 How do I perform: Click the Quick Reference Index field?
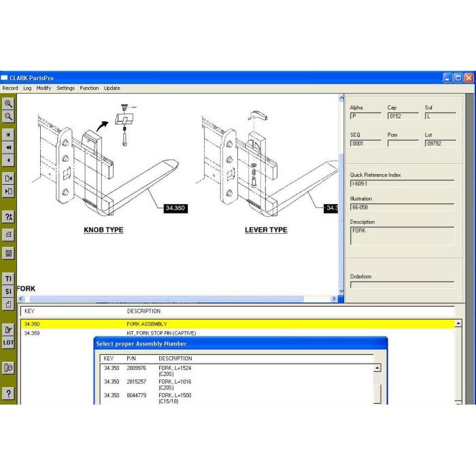tap(403, 184)
